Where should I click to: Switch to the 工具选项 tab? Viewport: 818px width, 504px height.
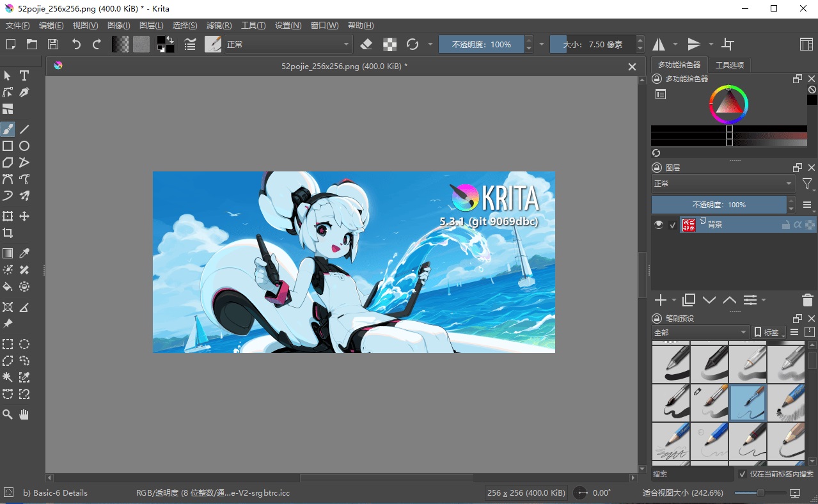tap(729, 65)
